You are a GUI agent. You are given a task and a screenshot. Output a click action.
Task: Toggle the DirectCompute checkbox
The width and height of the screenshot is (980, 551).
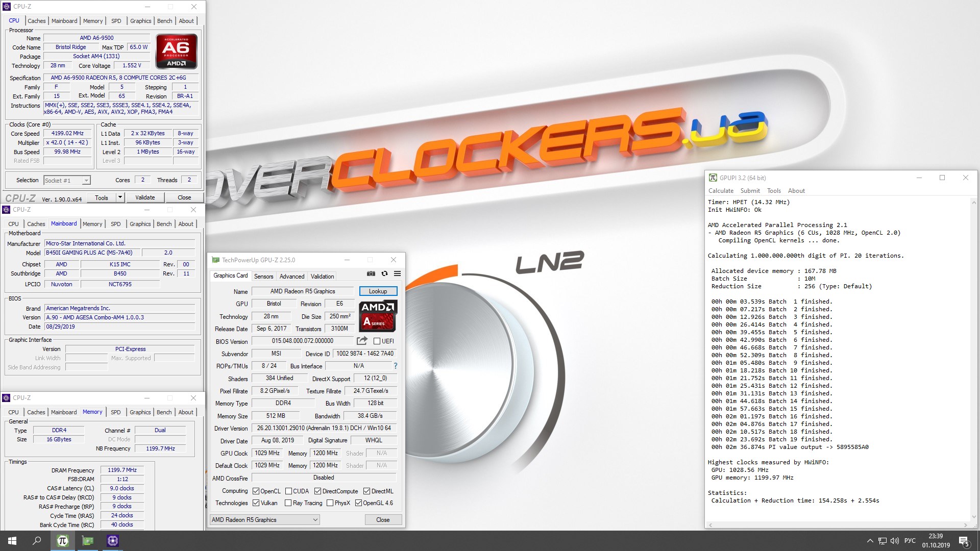[317, 491]
